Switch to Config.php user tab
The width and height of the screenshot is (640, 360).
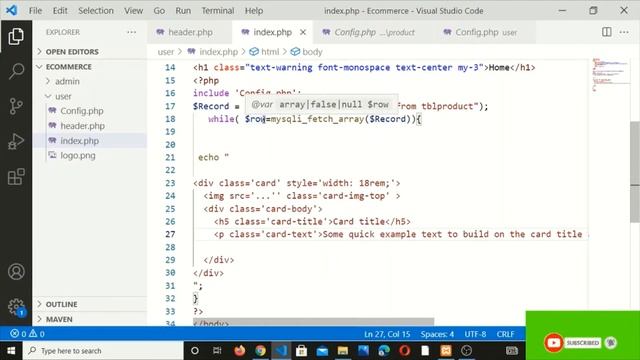486,32
